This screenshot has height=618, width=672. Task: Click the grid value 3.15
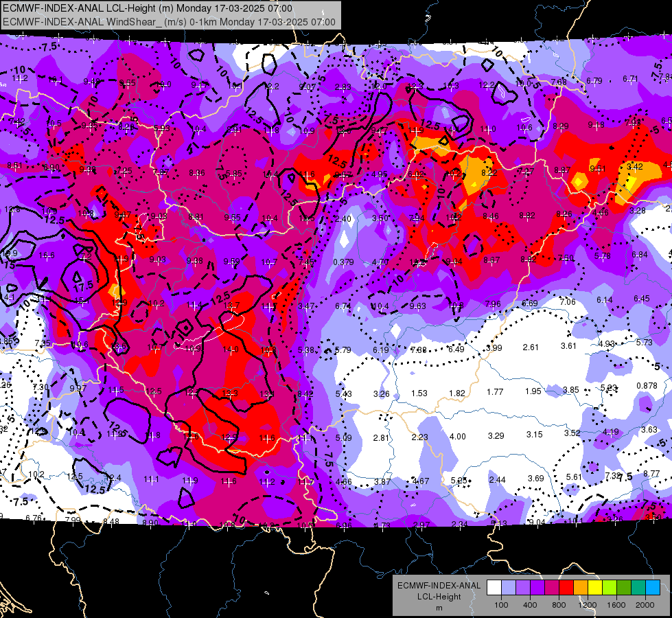coord(535,435)
